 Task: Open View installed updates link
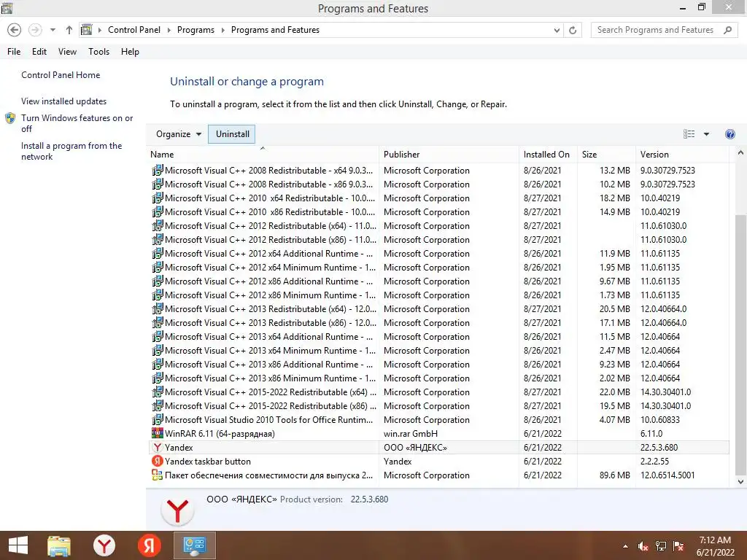click(x=64, y=101)
